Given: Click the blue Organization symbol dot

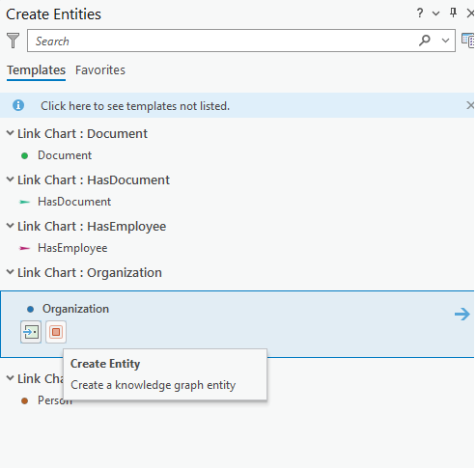Looking at the screenshot, I should (30, 310).
